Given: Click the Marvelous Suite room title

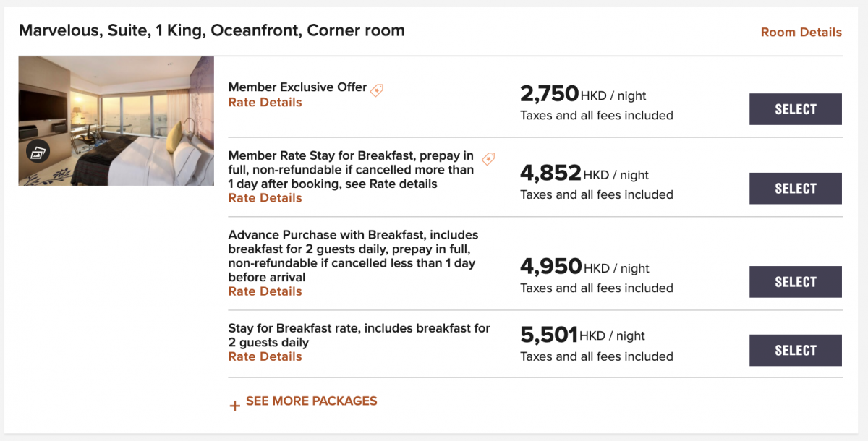Looking at the screenshot, I should [x=212, y=30].
